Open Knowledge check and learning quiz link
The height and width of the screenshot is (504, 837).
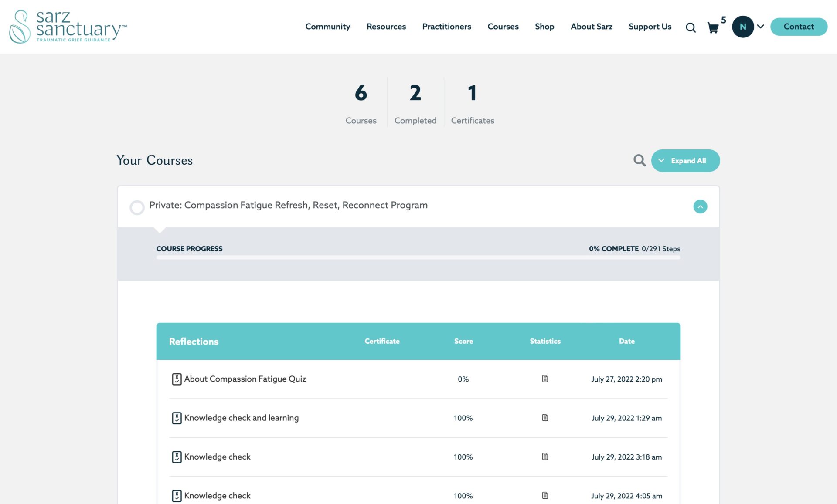coord(241,418)
